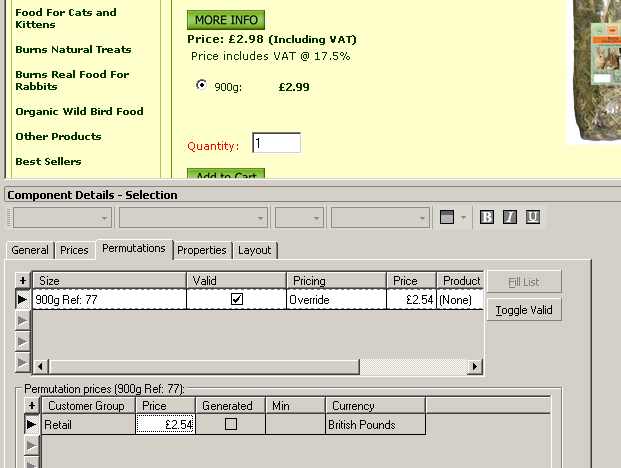Image resolution: width=621 pixels, height=468 pixels.
Task: Click the plus icon in the Customer Group grid header
Action: (31, 405)
